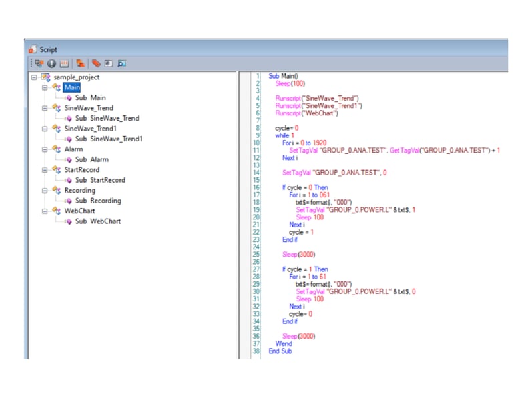
Task: Click the red-dotted grid toolbar icon
Action: 64,63
